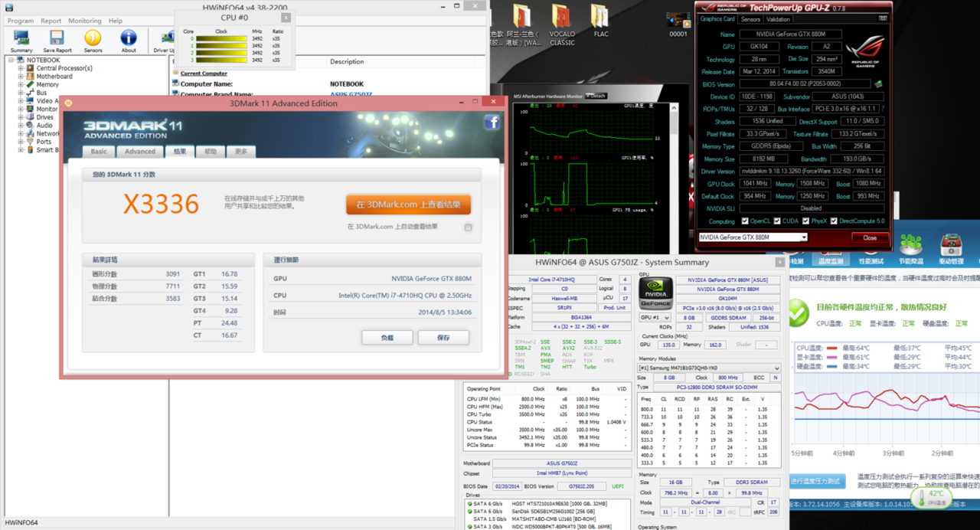This screenshot has height=530, width=980.
Task: Switch to the 帮助 tab in 3DMark 11
Action: pos(211,152)
